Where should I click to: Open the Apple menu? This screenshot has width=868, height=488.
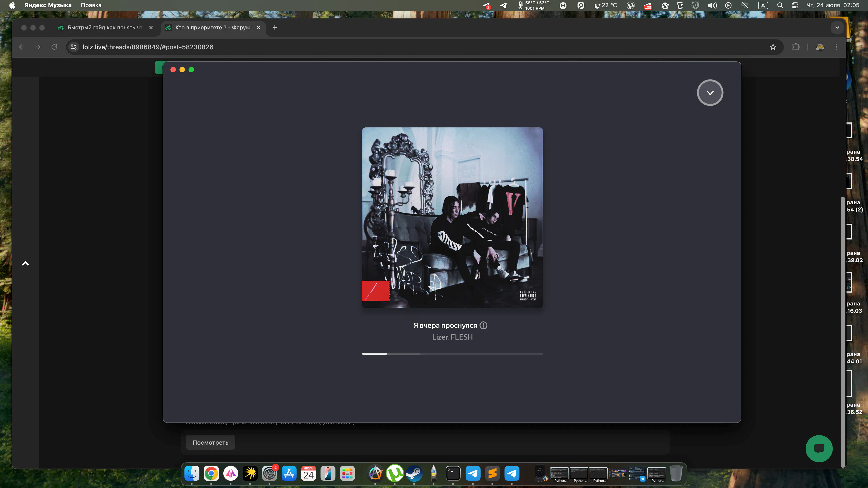click(x=12, y=5)
